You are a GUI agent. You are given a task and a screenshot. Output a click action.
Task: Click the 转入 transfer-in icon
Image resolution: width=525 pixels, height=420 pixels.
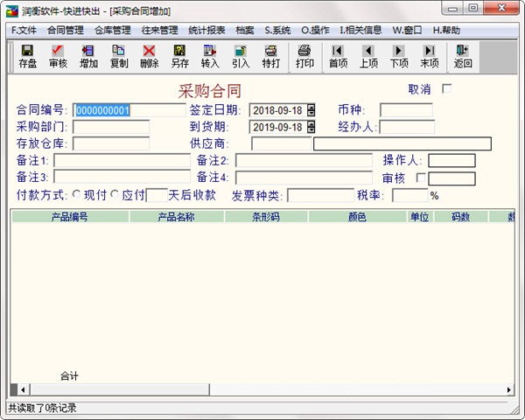[x=210, y=50]
